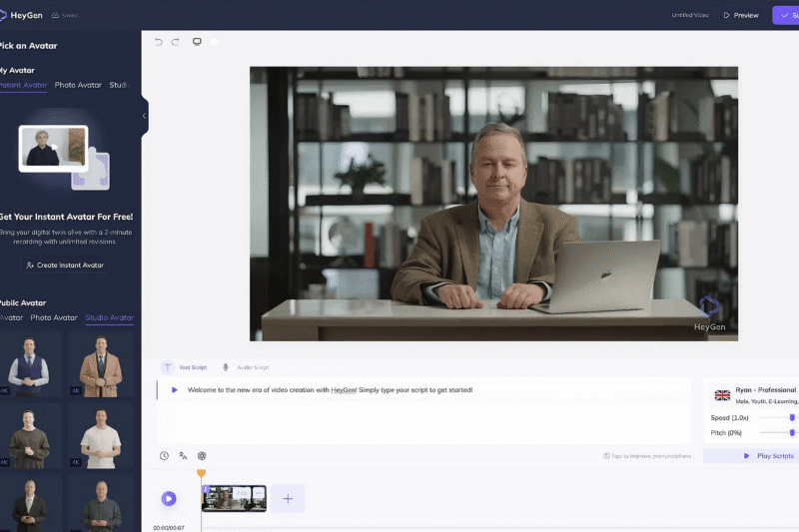The height and width of the screenshot is (532, 799).
Task: Click the Text Script T icon
Action: 167,367
